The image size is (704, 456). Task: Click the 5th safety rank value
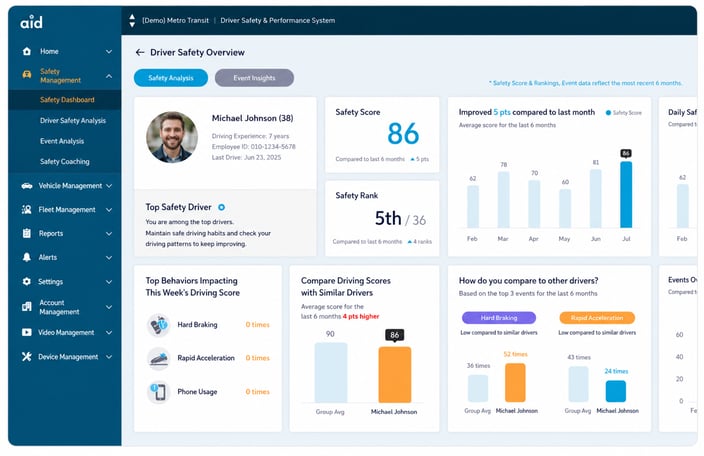pos(388,219)
